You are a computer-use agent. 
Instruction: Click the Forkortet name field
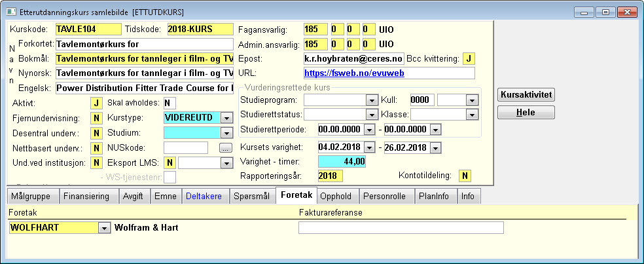pyautogui.click(x=144, y=44)
